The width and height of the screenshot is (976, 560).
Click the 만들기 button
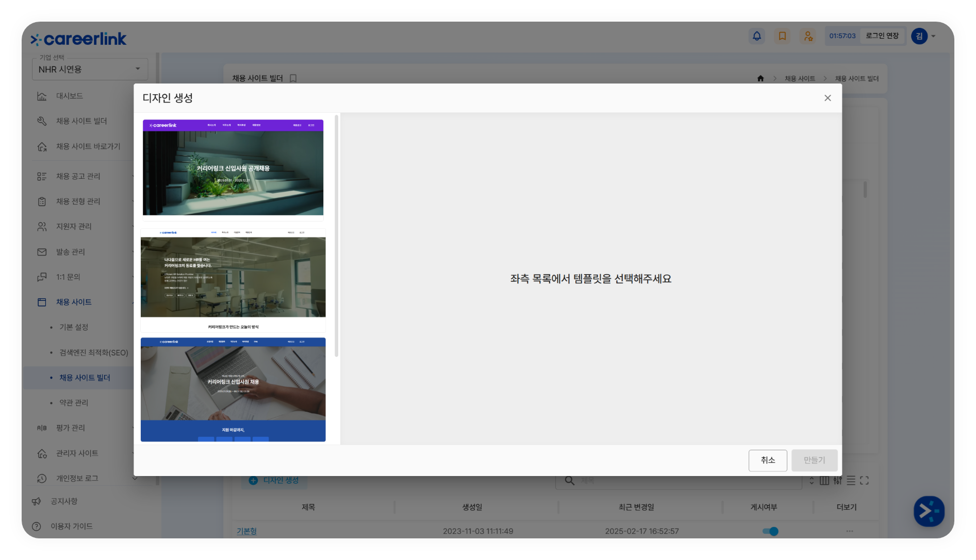(814, 460)
